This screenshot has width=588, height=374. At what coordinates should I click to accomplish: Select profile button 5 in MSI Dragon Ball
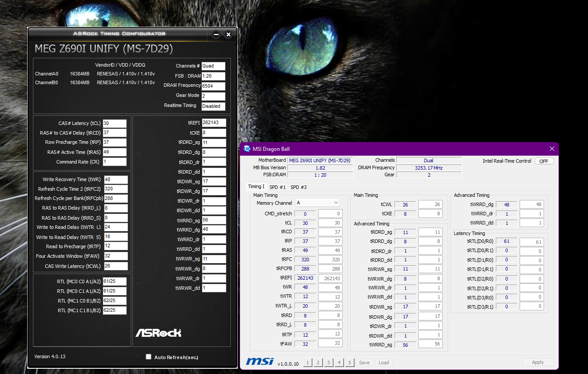point(350,363)
